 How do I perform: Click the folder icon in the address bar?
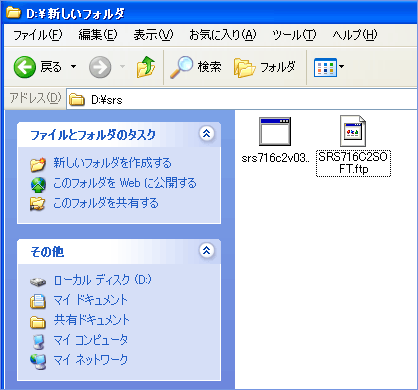(77, 99)
